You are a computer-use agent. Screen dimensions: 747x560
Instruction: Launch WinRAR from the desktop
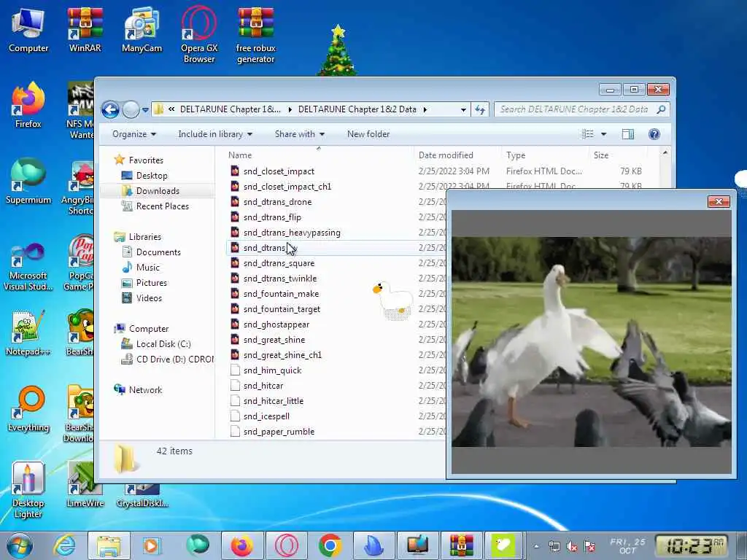click(85, 29)
